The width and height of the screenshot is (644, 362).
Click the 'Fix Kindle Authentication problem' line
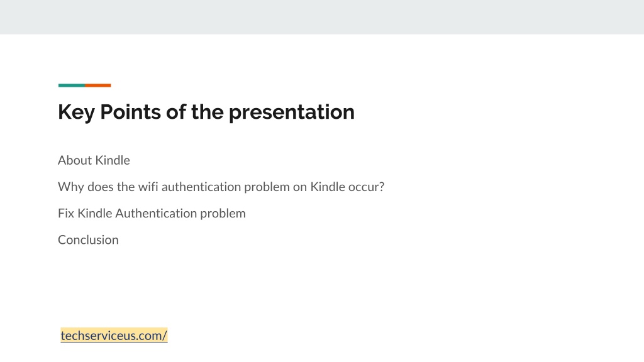coord(152,214)
